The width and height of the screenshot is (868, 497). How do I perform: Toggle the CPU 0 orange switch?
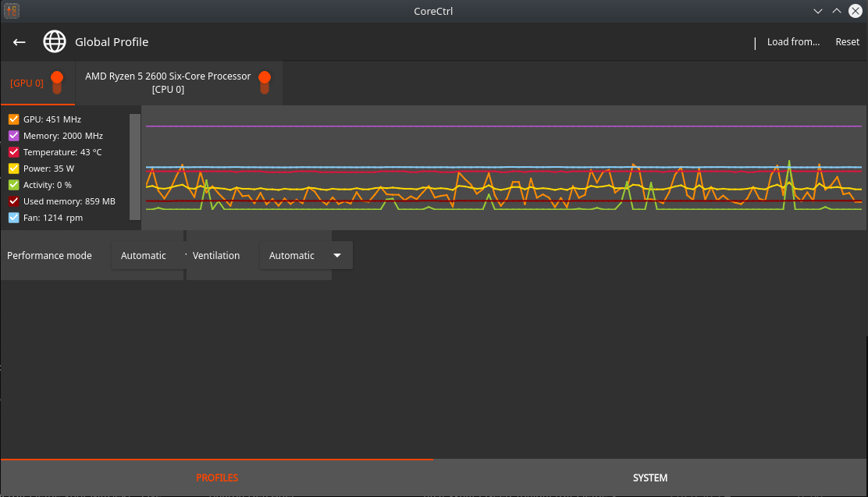265,82
